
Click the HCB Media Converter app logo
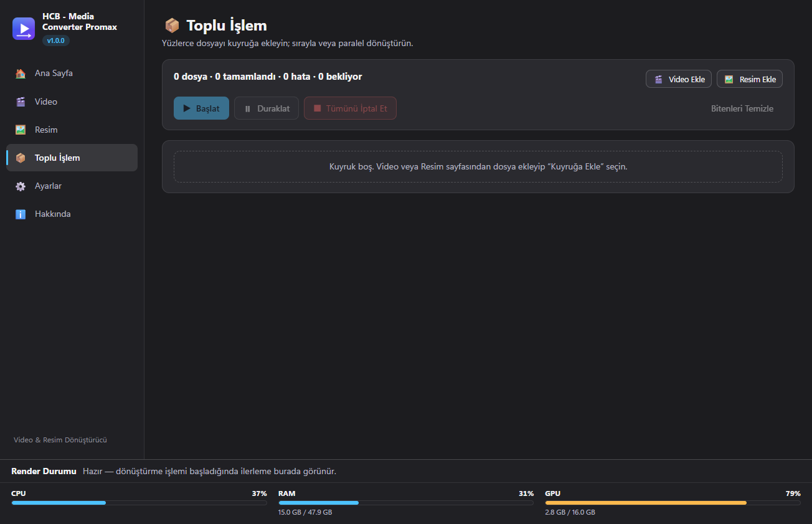24,29
